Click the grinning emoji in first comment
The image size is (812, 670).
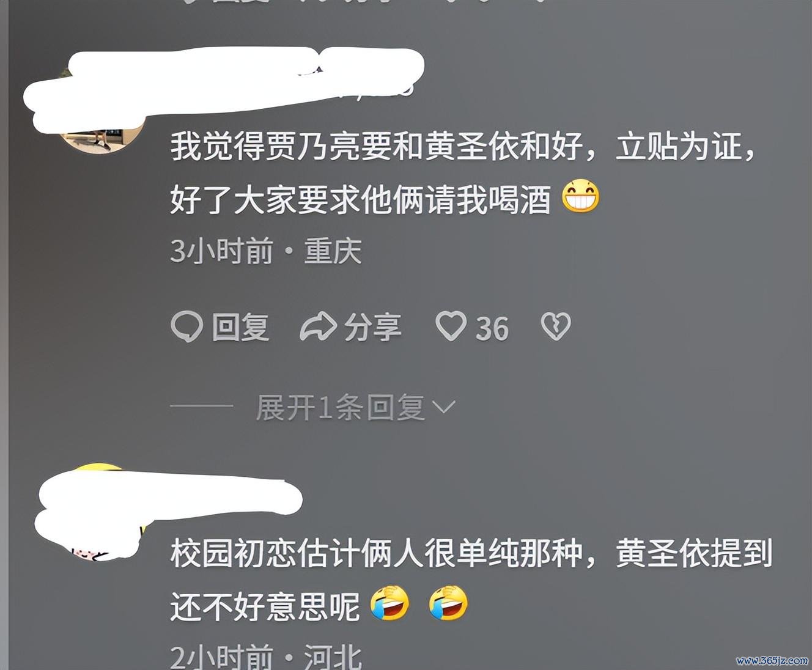pyautogui.click(x=580, y=197)
